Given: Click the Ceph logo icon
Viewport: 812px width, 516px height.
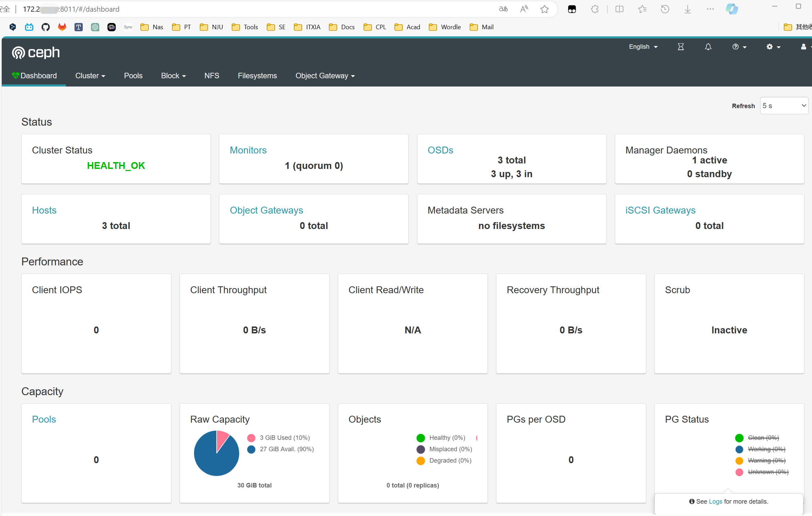Looking at the screenshot, I should [x=18, y=53].
